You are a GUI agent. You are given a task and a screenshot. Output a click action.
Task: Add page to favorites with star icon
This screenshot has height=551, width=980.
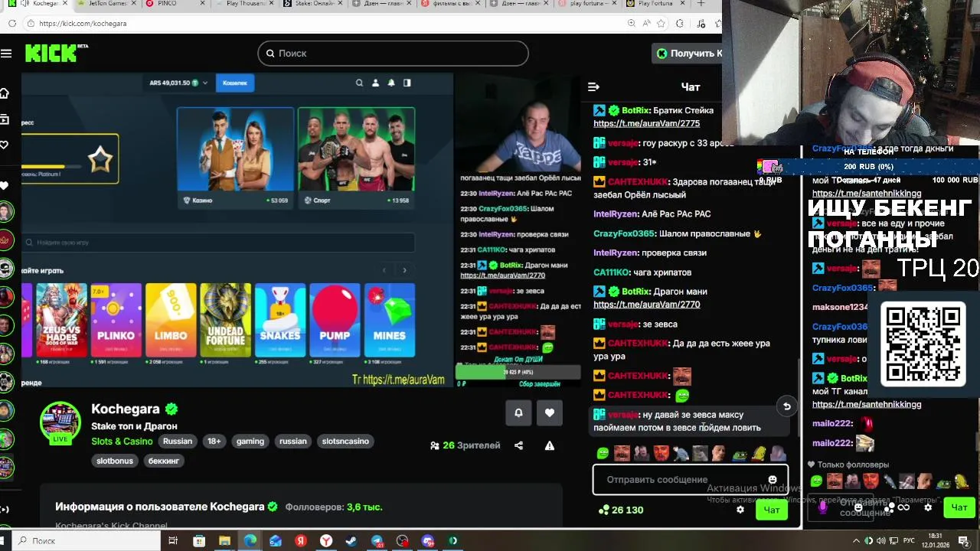point(661,24)
